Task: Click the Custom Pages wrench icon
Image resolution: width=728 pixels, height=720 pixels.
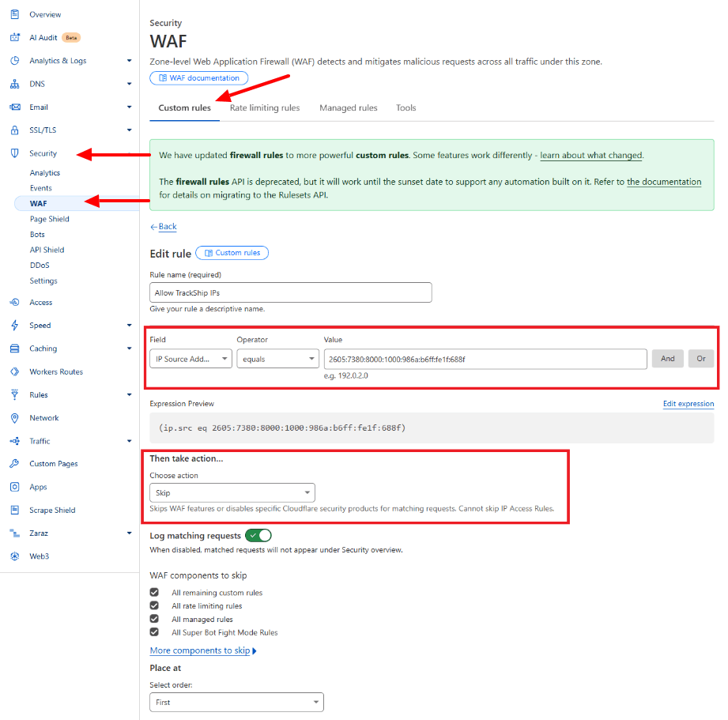Action: pyautogui.click(x=15, y=464)
